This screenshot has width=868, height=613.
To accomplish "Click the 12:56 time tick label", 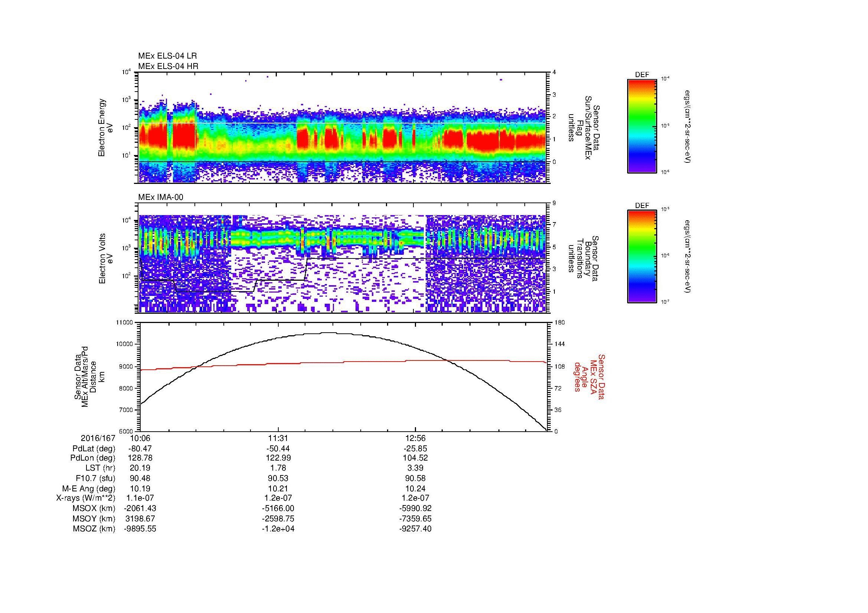I will coord(416,438).
